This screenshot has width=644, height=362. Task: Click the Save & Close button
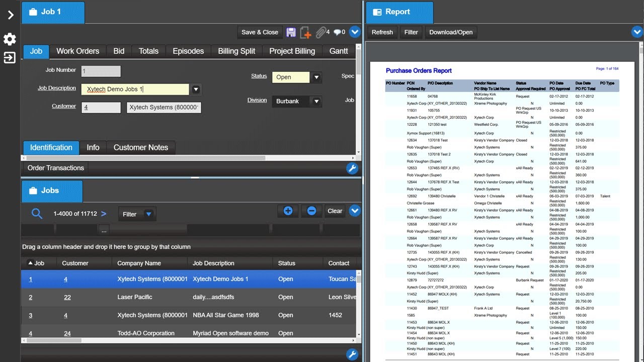[260, 32]
